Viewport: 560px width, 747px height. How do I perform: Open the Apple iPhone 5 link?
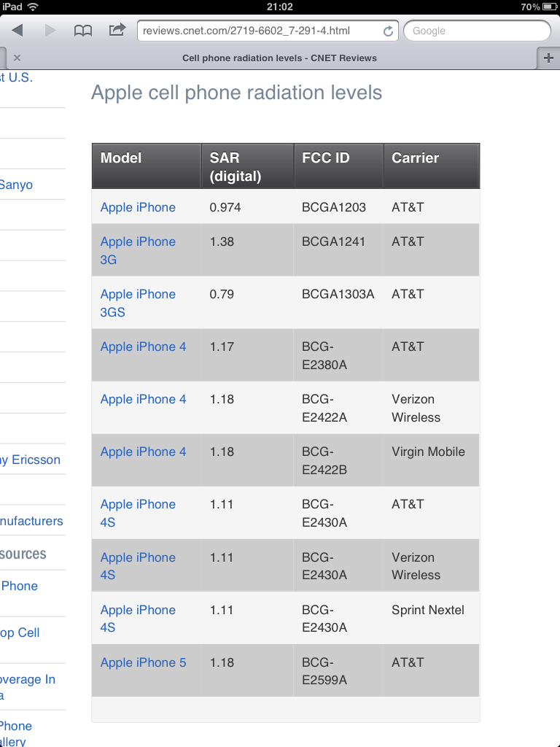pyautogui.click(x=144, y=662)
